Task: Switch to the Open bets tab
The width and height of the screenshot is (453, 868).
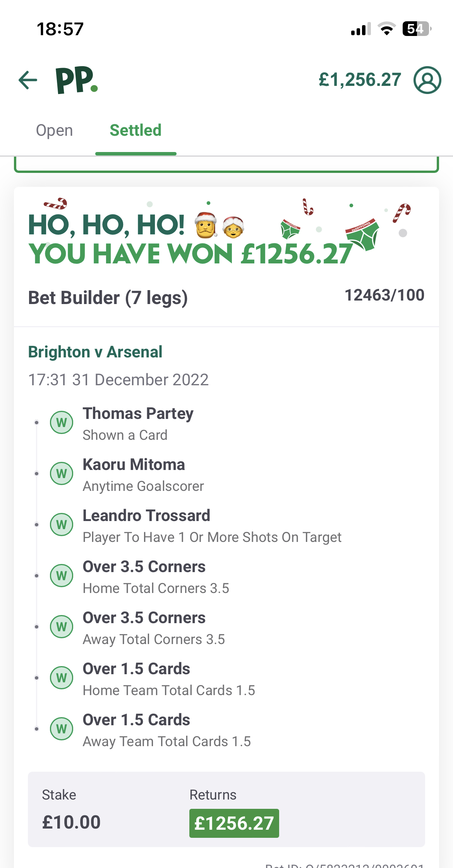Action: coord(54,130)
